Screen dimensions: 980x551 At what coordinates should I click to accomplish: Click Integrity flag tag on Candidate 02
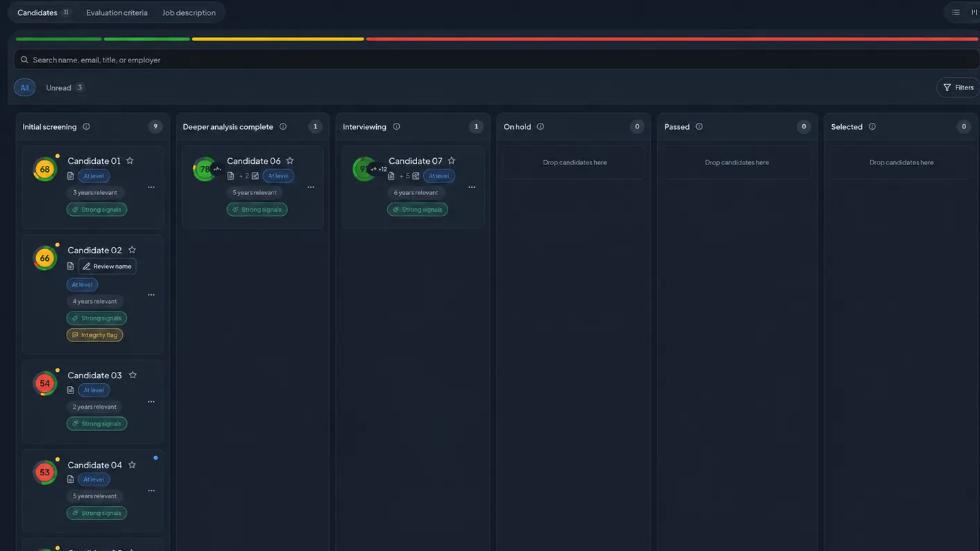click(x=94, y=334)
